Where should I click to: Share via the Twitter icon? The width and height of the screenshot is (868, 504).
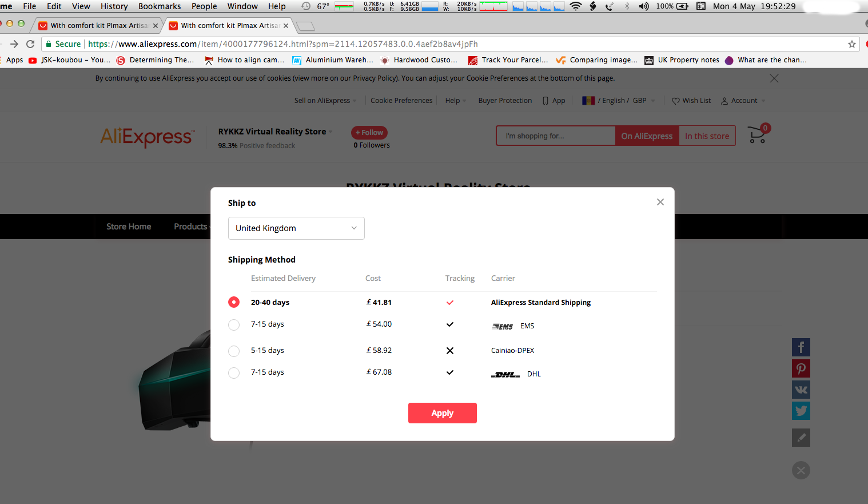pyautogui.click(x=801, y=411)
